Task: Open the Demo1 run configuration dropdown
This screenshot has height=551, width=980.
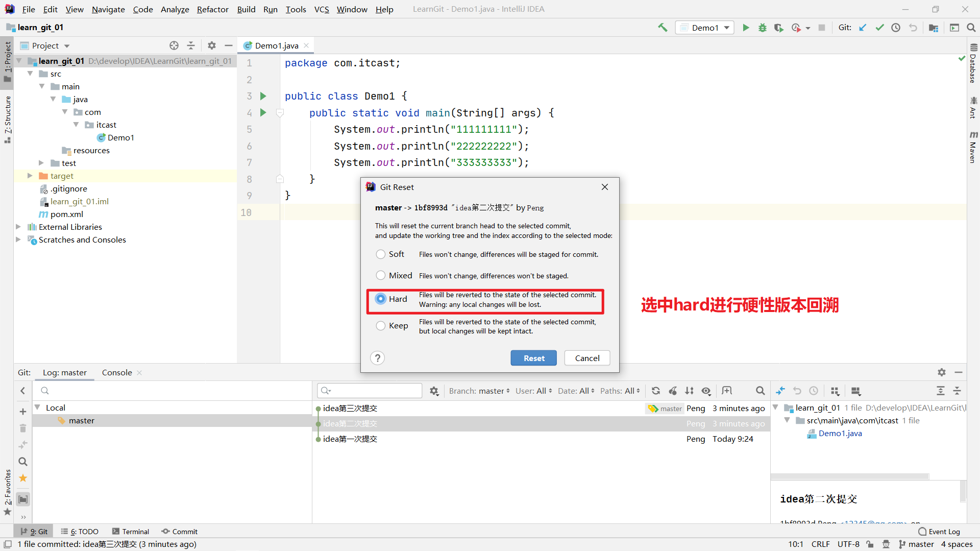Action: click(x=705, y=28)
